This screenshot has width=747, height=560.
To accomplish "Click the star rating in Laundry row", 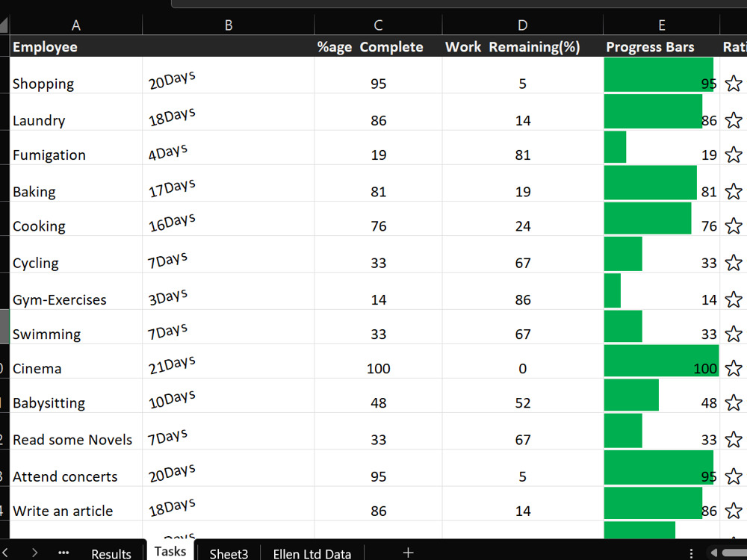I will click(734, 120).
